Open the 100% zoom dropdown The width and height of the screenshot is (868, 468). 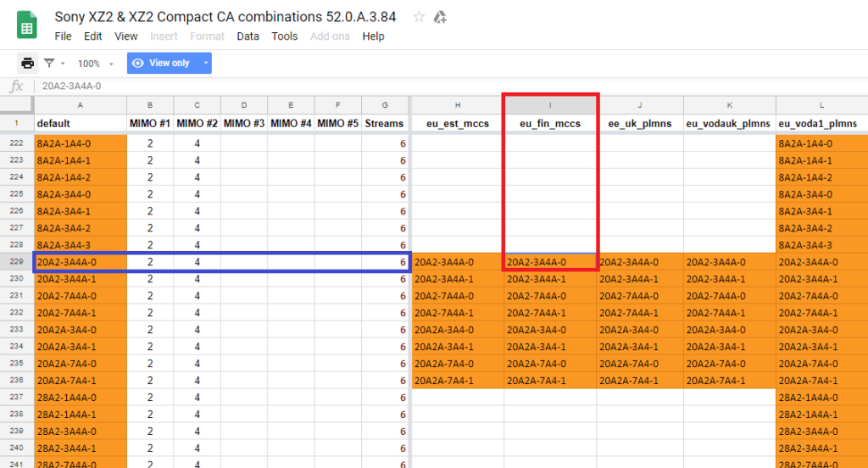95,64
